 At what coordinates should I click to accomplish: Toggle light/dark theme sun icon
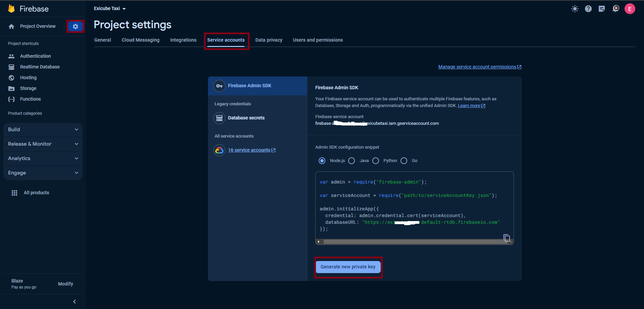[575, 9]
